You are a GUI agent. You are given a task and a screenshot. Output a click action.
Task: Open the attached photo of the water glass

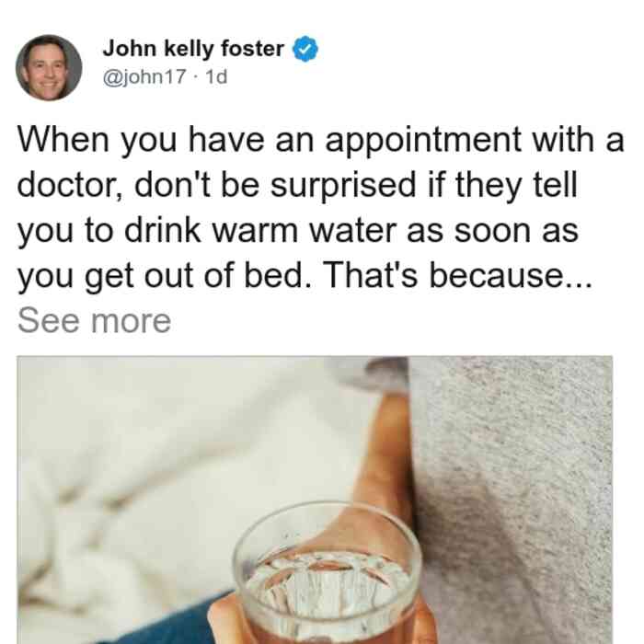pos(315,500)
